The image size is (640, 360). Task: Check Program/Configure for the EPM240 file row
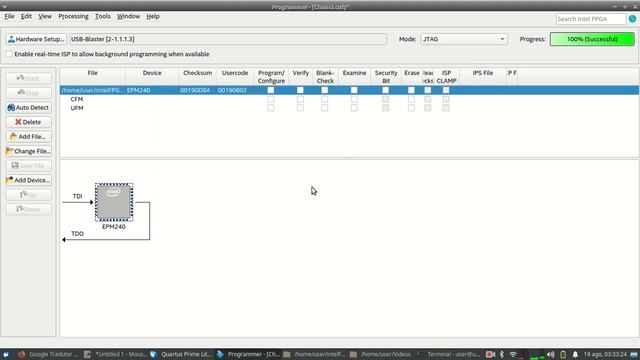tap(271, 90)
